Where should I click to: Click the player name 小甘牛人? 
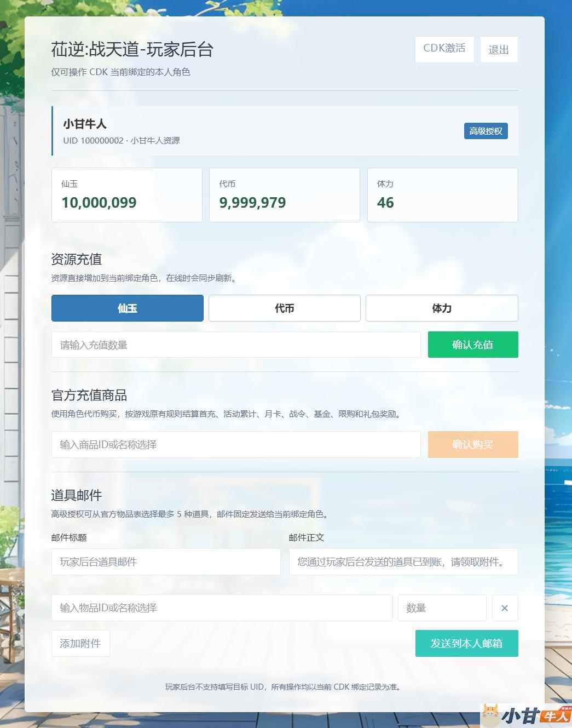[x=85, y=124]
